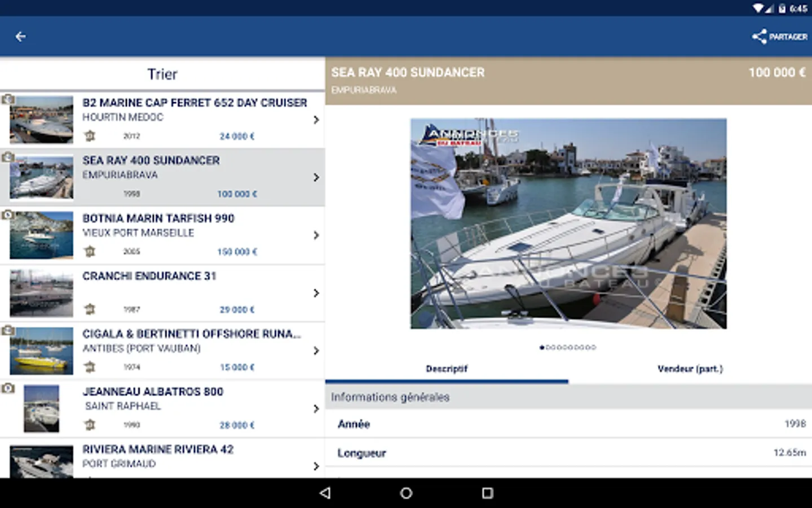Click the 100 000 € header price
Image resolution: width=812 pixels, height=508 pixels.
(x=777, y=72)
